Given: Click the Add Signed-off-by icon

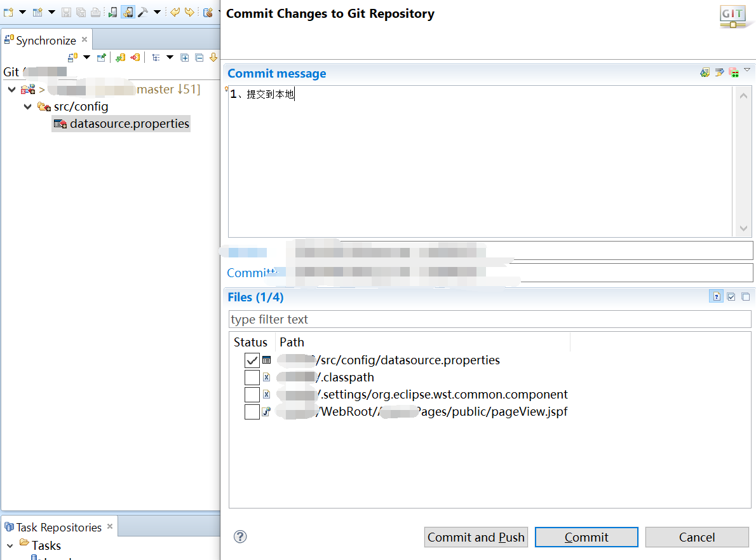Looking at the screenshot, I should (x=719, y=72).
